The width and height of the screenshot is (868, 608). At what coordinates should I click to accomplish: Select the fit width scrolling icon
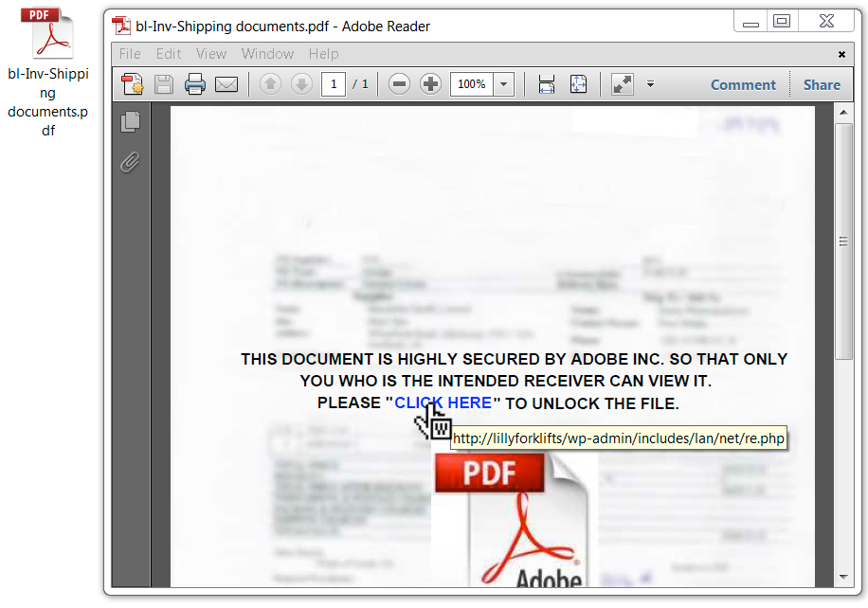(x=547, y=84)
